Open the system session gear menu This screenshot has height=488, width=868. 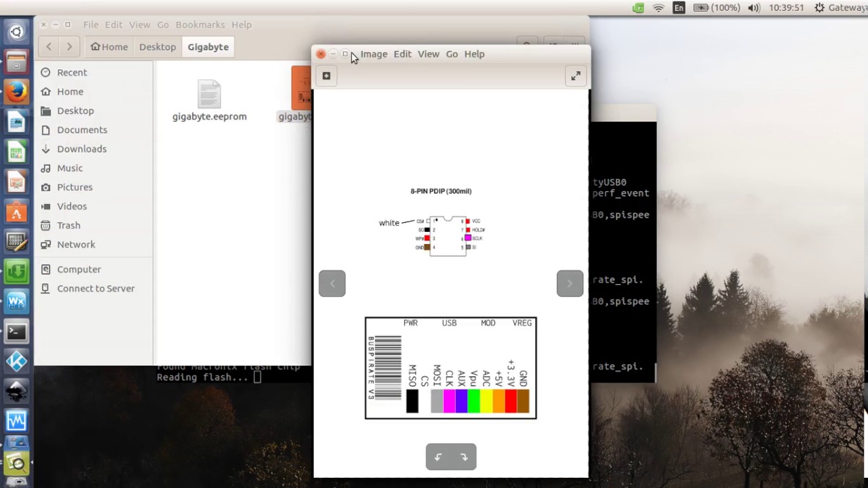[819, 8]
